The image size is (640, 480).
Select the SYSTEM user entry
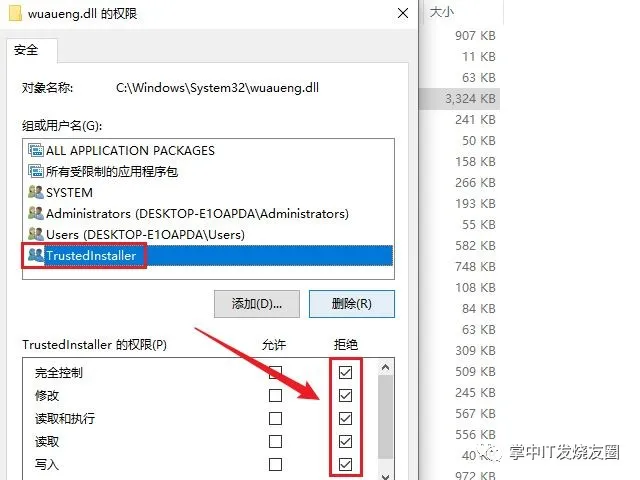pos(208,193)
